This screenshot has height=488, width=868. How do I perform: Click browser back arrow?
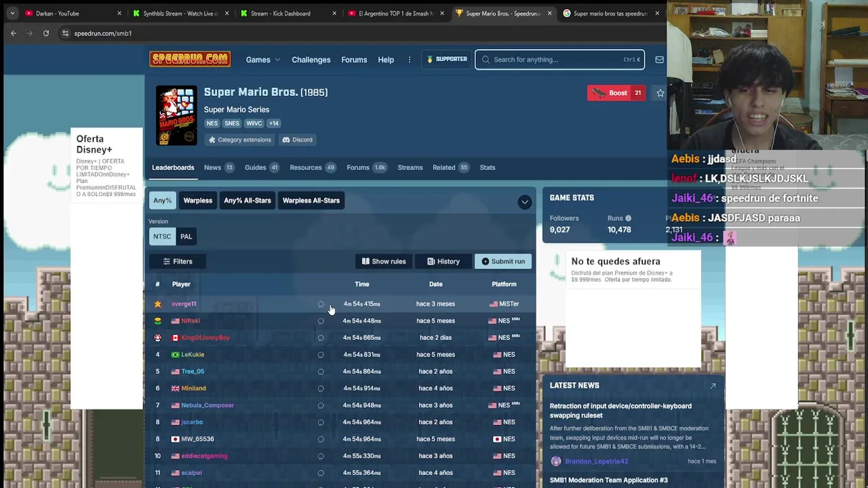pyautogui.click(x=14, y=33)
